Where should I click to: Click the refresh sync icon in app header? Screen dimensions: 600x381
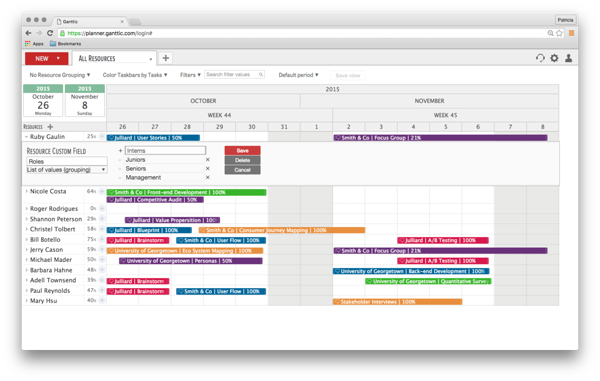(x=540, y=58)
